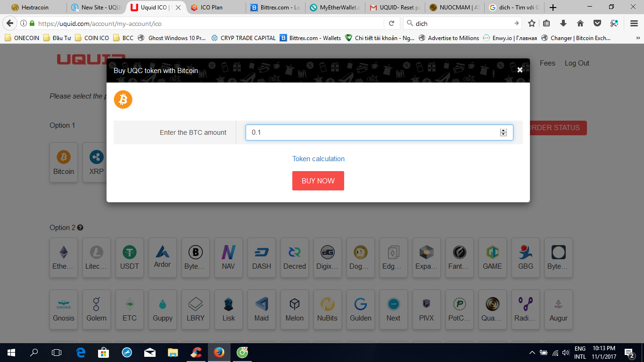644x362 pixels.
Task: Switch to the NUOCMAM tab
Action: [454, 8]
